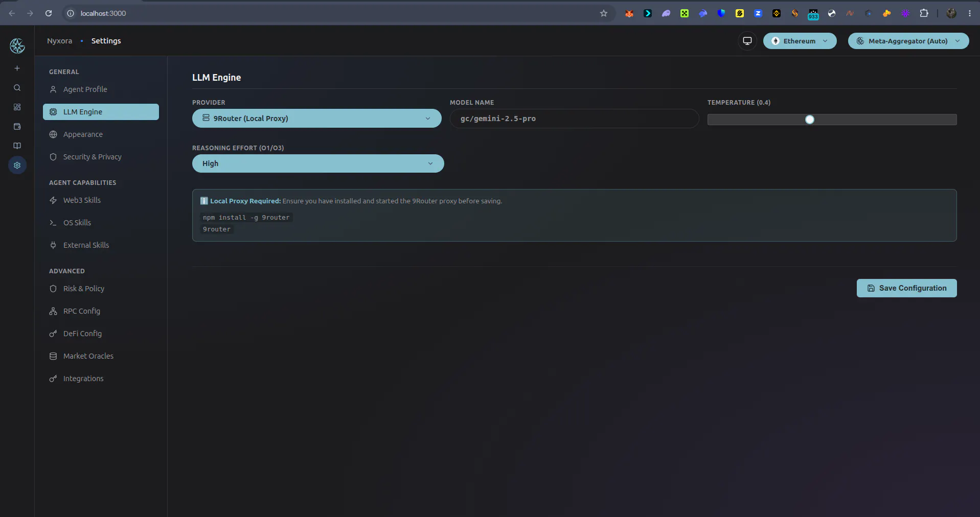This screenshot has width=980, height=517.
Task: Click the MetaMask fox extension icon
Action: [629, 13]
